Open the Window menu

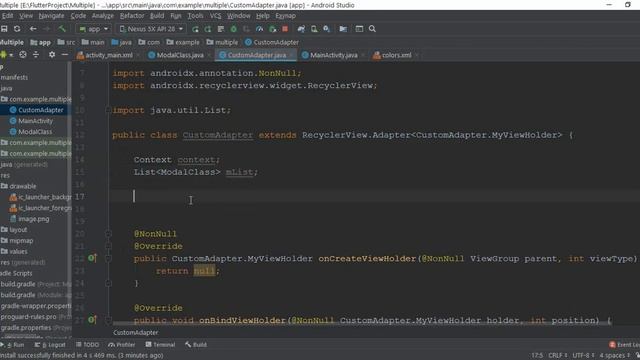click(x=238, y=16)
